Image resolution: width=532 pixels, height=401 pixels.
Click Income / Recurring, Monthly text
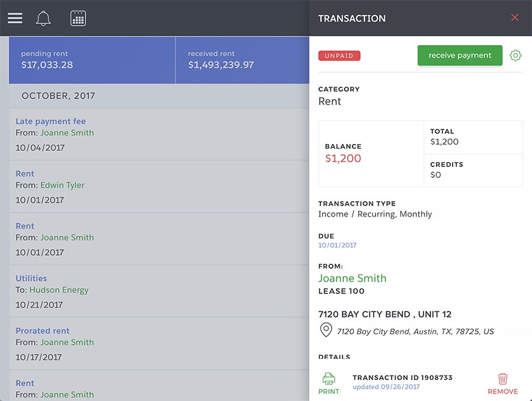(375, 214)
